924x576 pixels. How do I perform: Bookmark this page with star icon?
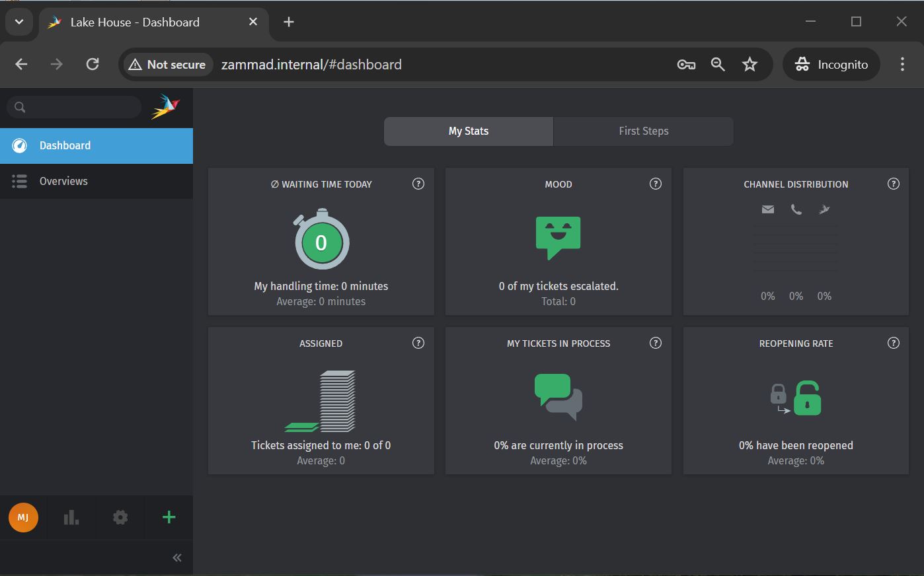click(750, 64)
